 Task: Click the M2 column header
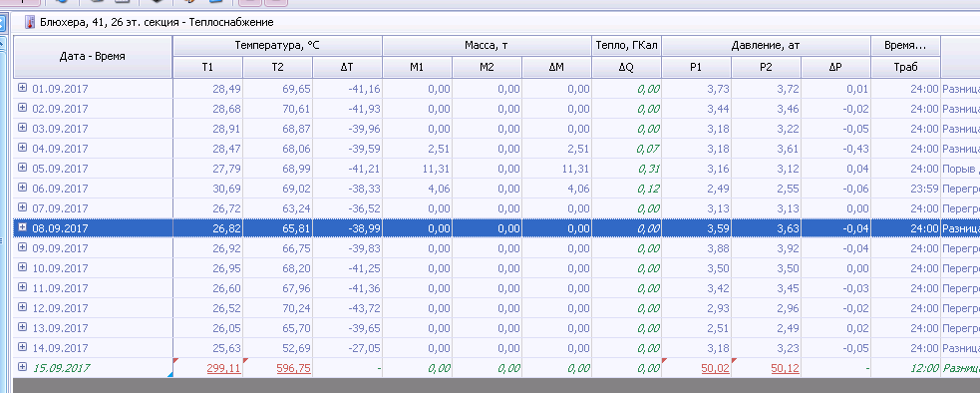pos(487,68)
